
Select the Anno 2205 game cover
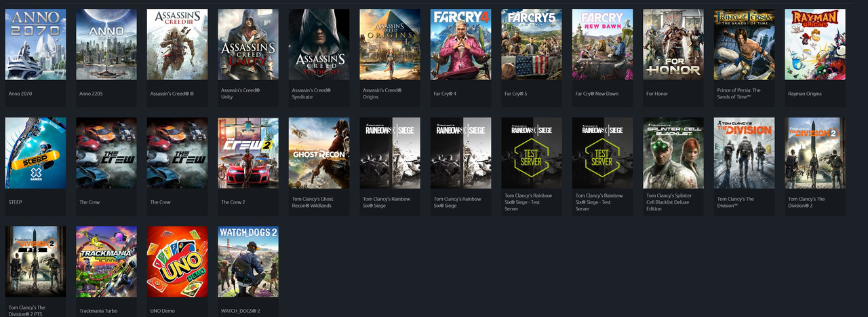click(106, 44)
